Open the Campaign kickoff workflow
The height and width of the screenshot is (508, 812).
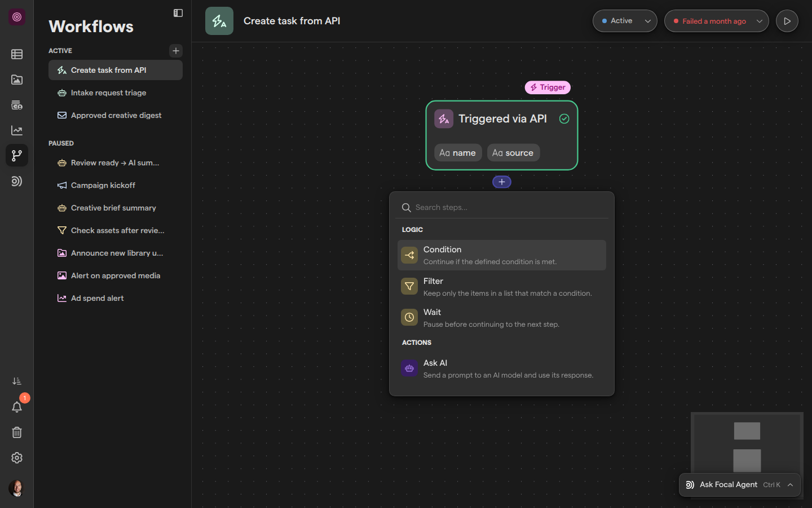(x=116, y=185)
